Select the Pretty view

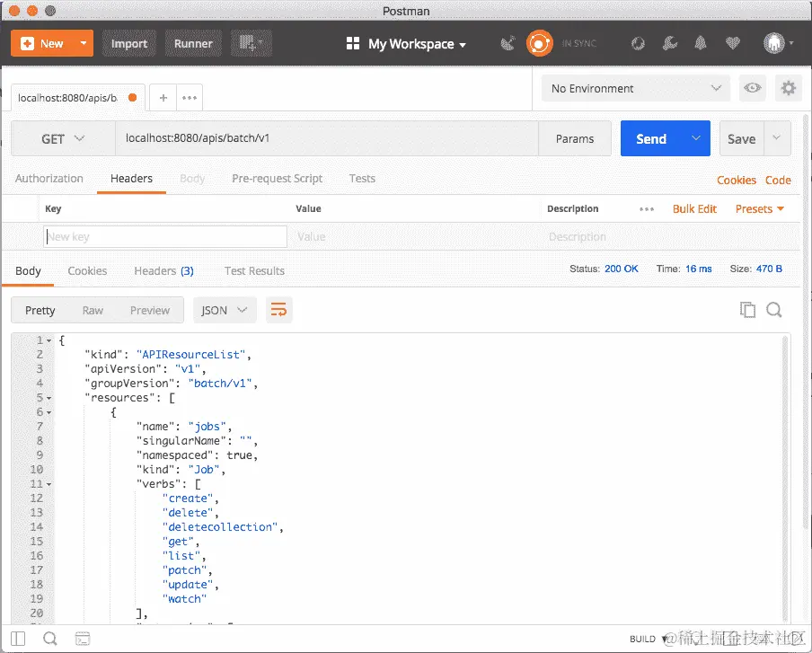pos(40,310)
